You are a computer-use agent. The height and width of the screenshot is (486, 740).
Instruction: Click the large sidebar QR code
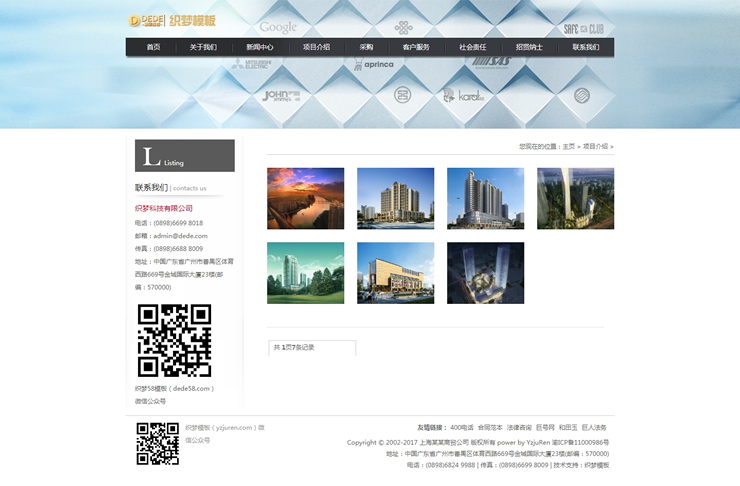click(174, 340)
